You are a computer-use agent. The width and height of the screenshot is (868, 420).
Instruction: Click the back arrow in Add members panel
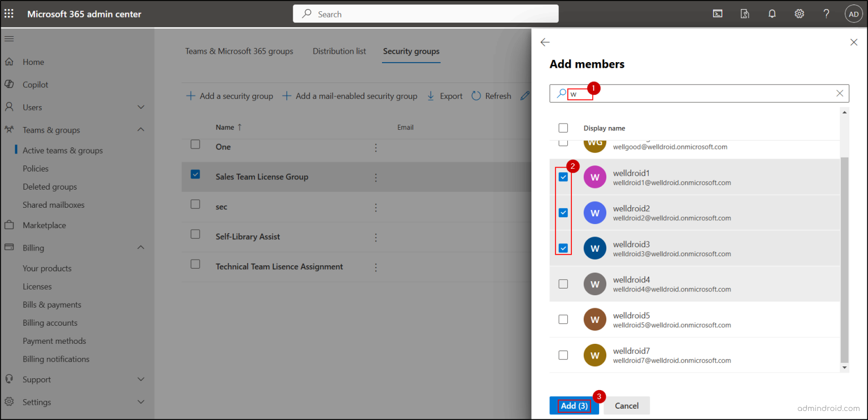tap(545, 42)
